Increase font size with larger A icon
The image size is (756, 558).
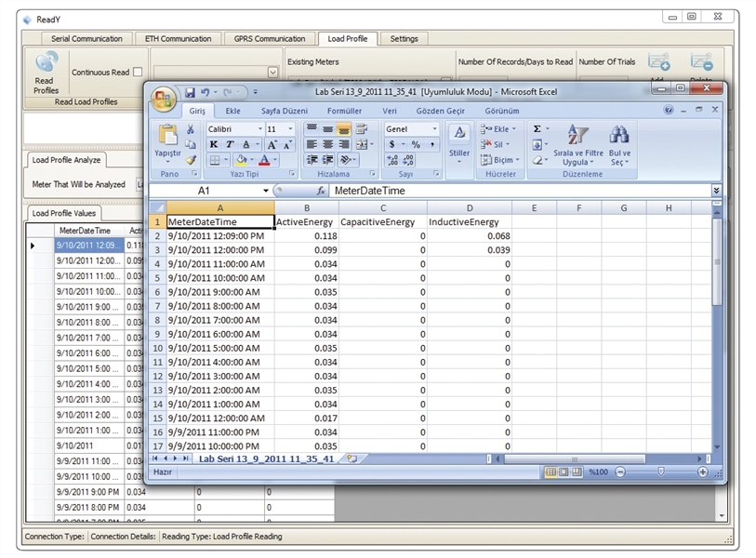(x=272, y=145)
